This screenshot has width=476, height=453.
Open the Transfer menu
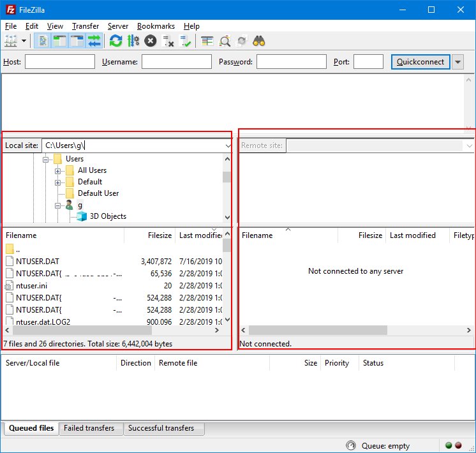pos(86,26)
